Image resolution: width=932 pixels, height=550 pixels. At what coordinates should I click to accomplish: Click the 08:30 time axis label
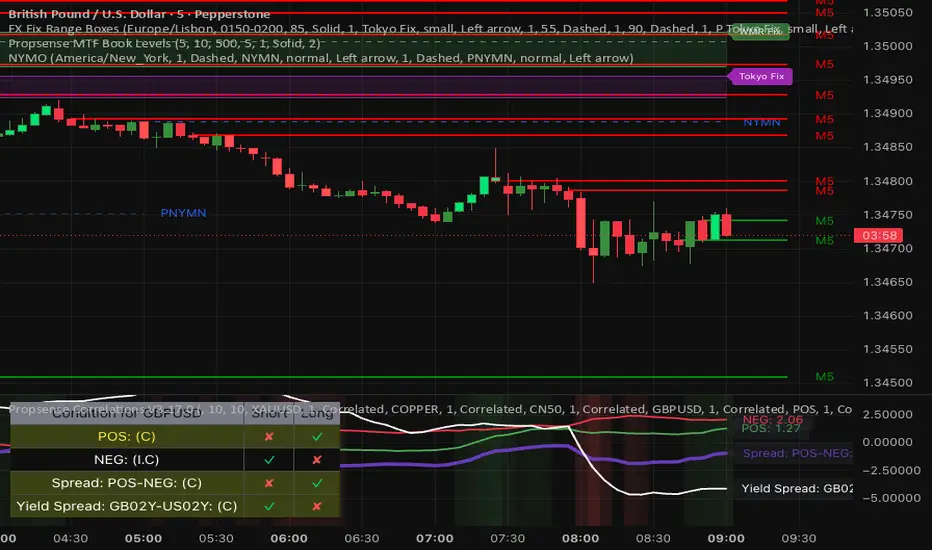(x=653, y=539)
